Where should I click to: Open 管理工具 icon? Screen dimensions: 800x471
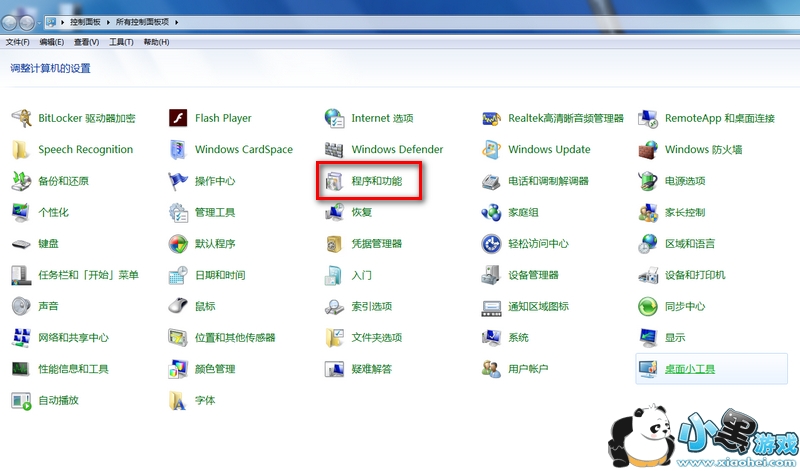coord(179,213)
